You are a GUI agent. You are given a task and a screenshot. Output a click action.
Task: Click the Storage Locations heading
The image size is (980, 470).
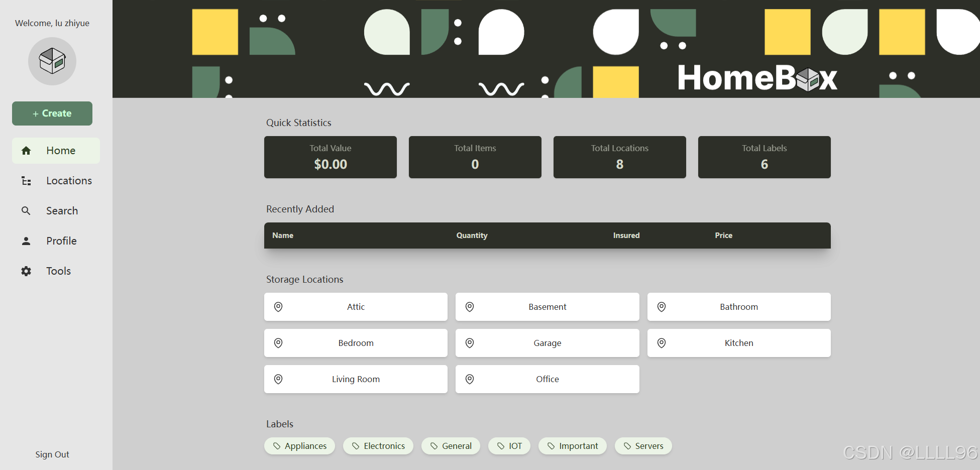point(305,279)
